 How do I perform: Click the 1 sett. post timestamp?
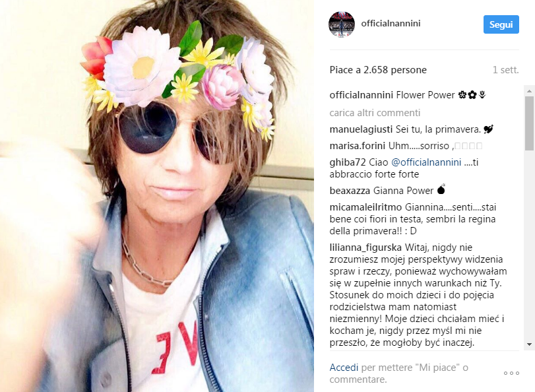click(506, 70)
